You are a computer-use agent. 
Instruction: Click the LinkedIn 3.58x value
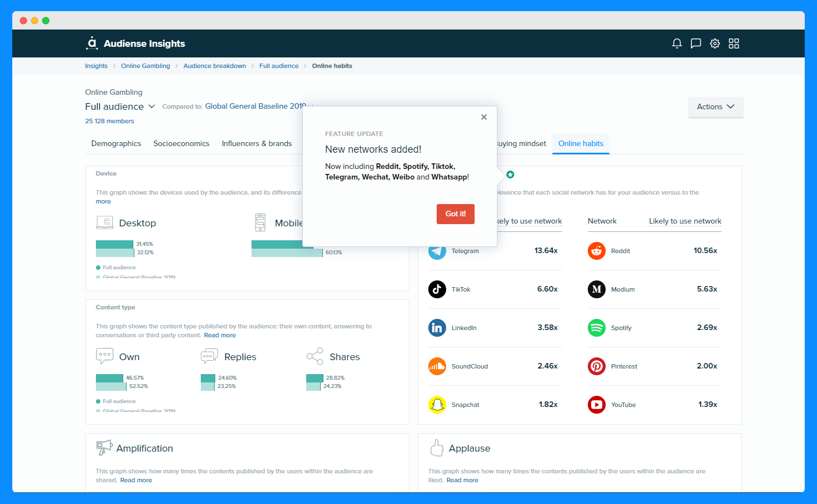coord(548,327)
